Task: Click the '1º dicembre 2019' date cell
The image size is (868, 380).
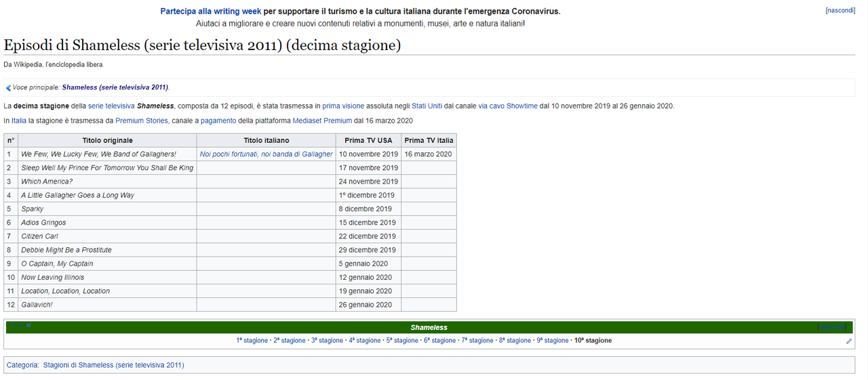Action: pyautogui.click(x=369, y=195)
